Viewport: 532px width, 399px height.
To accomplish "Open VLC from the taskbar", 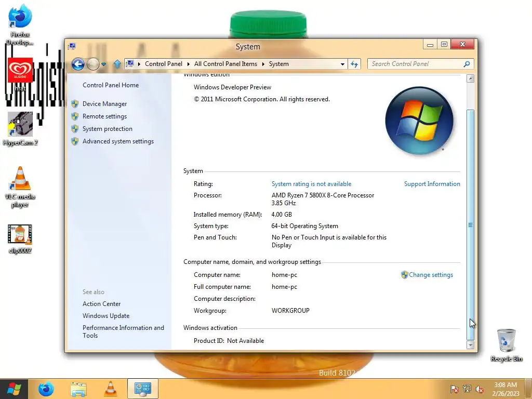I will (x=111, y=389).
